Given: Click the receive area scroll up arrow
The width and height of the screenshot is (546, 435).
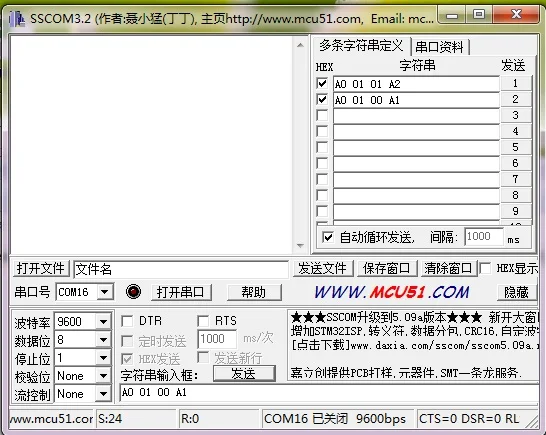Looking at the screenshot, I should tap(300, 45).
